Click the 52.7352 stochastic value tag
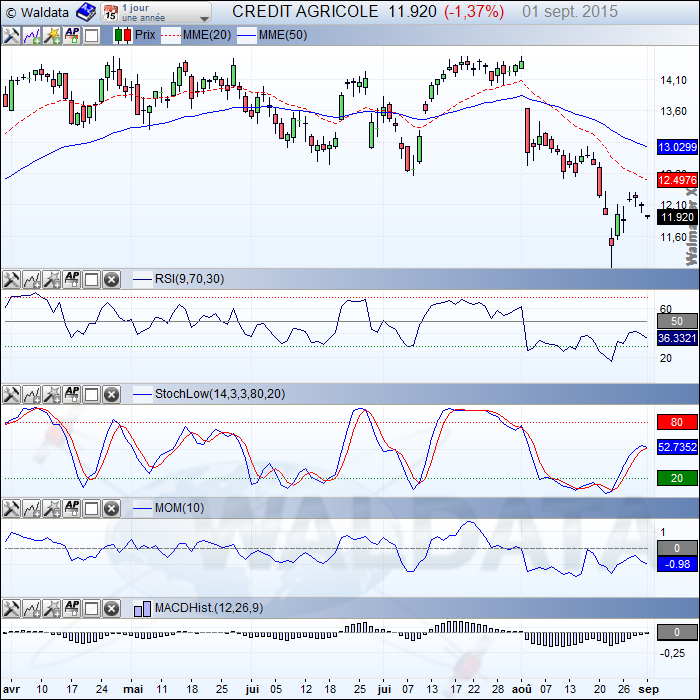 pyautogui.click(x=677, y=447)
